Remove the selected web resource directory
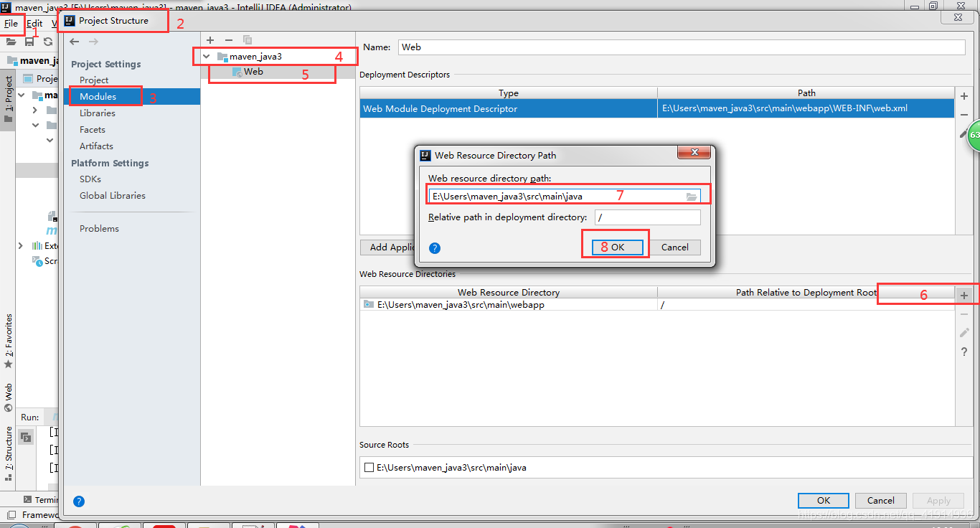 tap(964, 314)
